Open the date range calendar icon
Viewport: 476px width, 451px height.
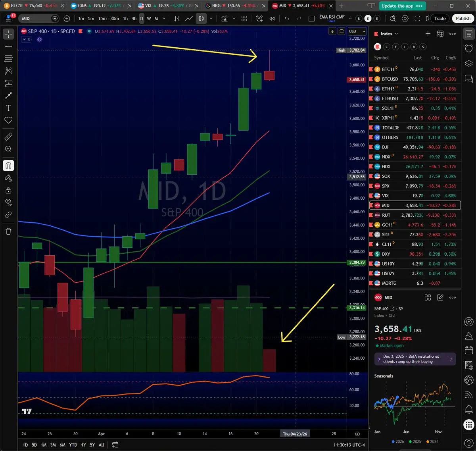[x=115, y=445]
